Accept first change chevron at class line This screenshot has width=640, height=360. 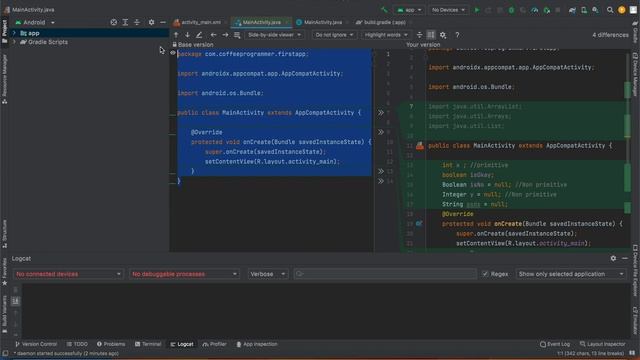(380, 113)
